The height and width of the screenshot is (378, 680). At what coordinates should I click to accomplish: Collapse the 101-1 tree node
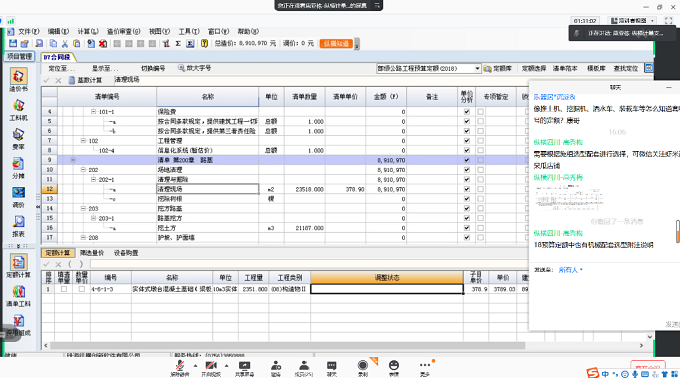pos(93,112)
